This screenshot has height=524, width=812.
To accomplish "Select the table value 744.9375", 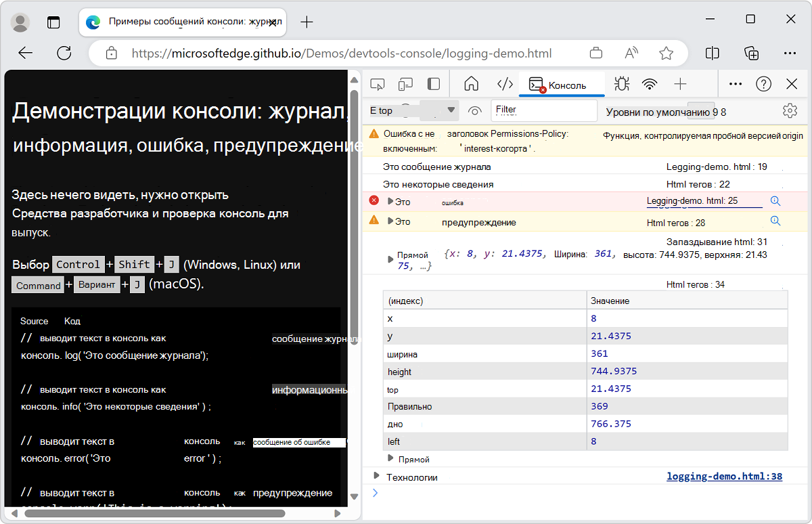I will (x=614, y=371).
